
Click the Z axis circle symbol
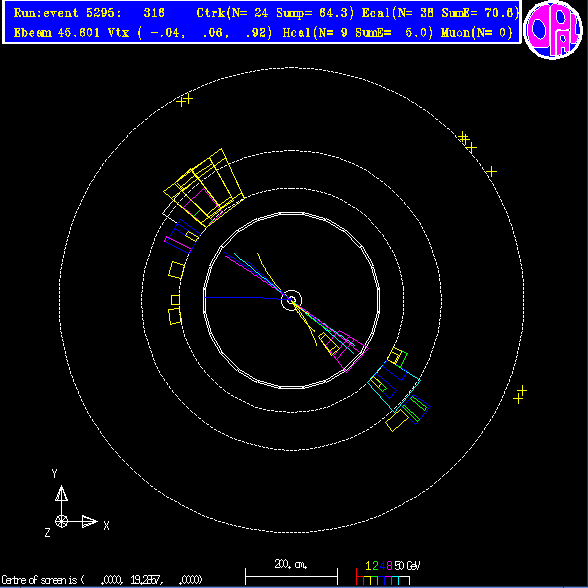pos(62,521)
